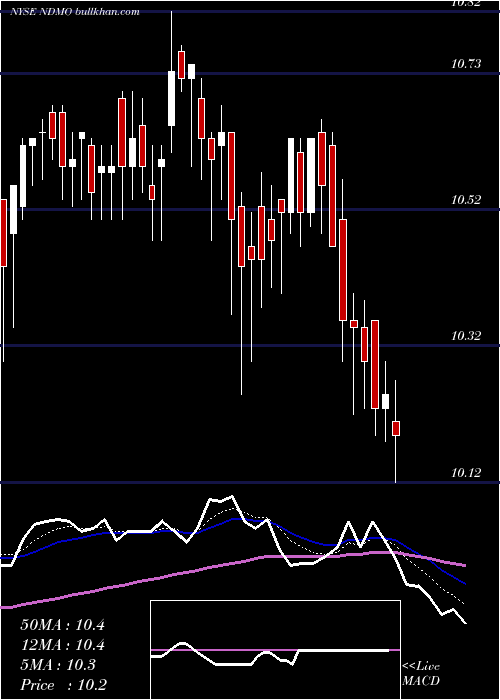Click the 10.12 price axis label
The height and width of the screenshot is (700, 500).
click(x=466, y=472)
